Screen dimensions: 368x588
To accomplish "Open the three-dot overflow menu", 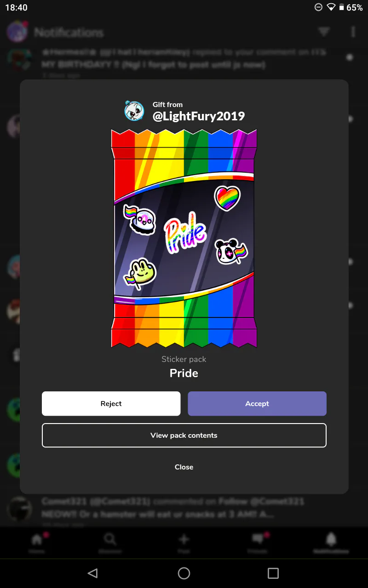I will pos(353,32).
